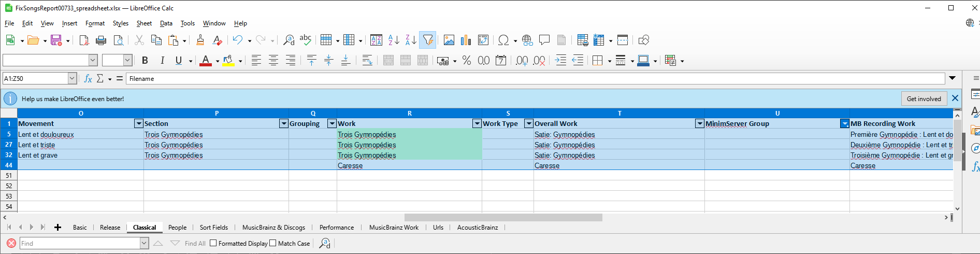Switch to AcousticBrainz sheet tab
Viewport: 980px width, 254px height.
click(x=478, y=228)
